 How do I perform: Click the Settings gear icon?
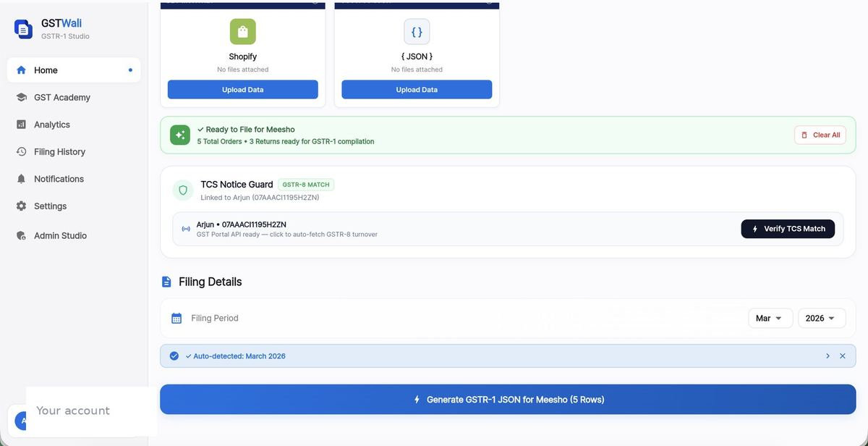pos(21,206)
